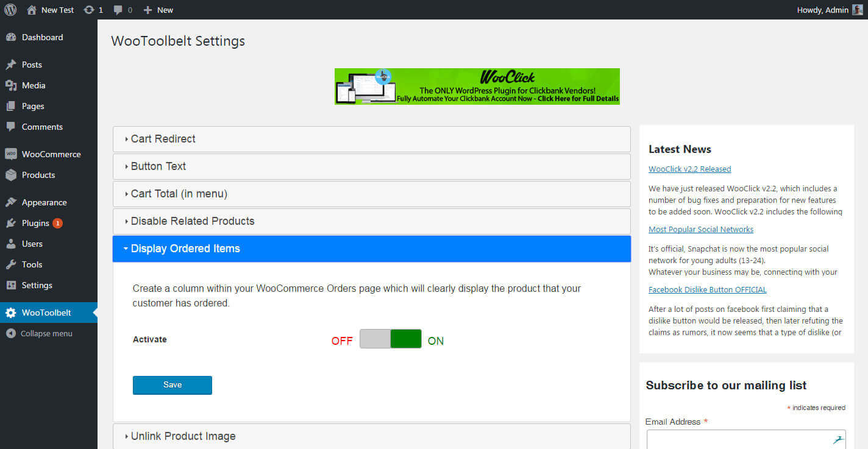Open the Media menu label
This screenshot has width=868, height=449.
coord(34,85)
